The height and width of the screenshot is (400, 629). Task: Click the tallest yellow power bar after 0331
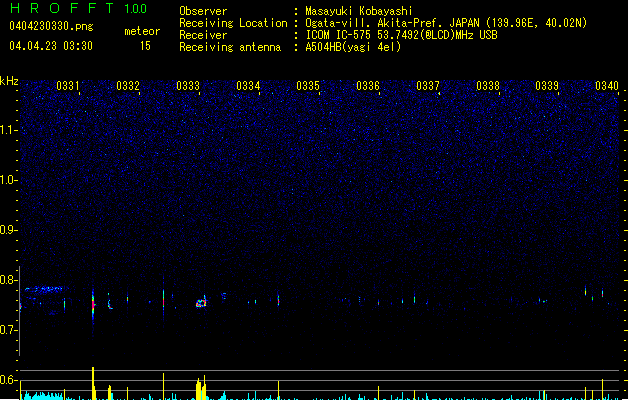pyautogui.click(x=93, y=383)
